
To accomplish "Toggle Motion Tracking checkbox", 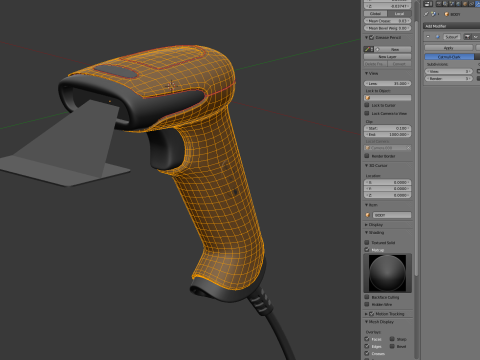I will point(371,314).
